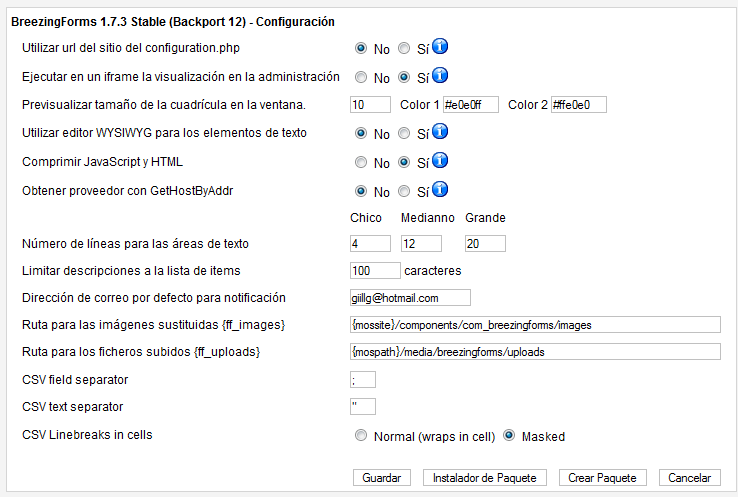
Task: Click the CSV field separator input
Action: pos(363,379)
